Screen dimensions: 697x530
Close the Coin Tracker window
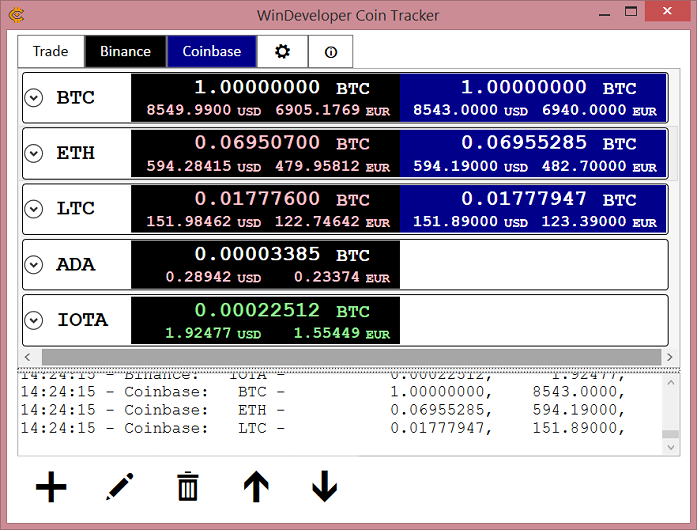[x=667, y=11]
